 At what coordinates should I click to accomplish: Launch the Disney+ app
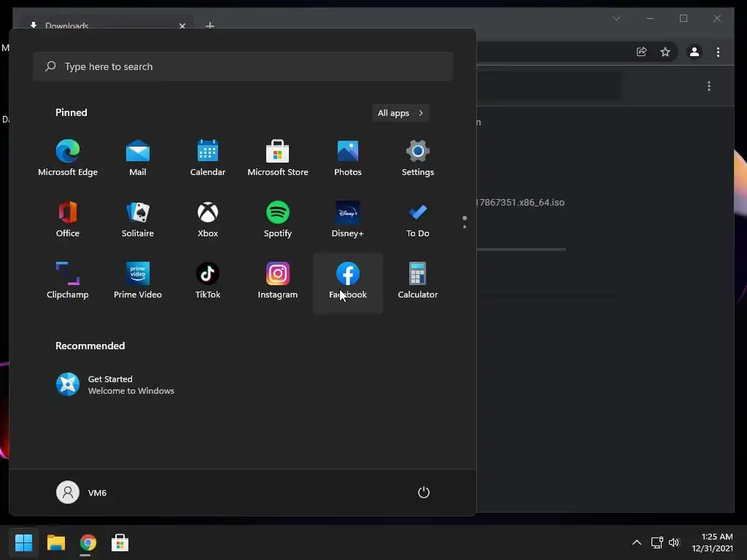click(x=348, y=219)
